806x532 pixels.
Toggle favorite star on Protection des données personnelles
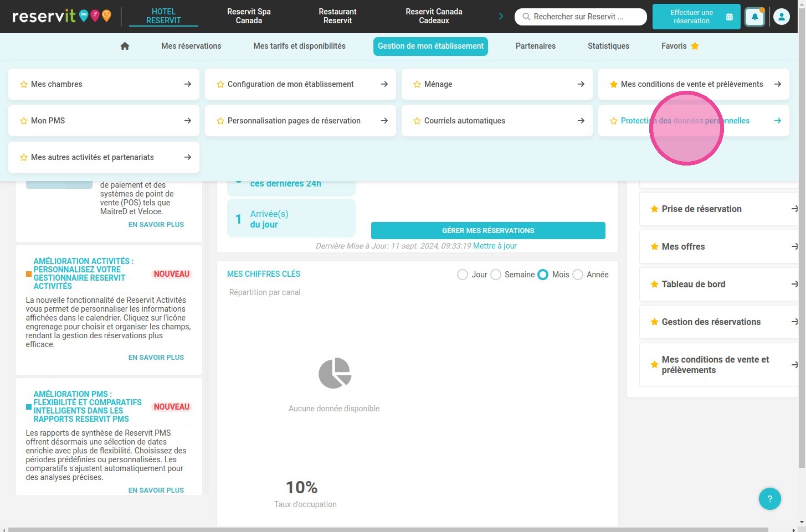614,121
